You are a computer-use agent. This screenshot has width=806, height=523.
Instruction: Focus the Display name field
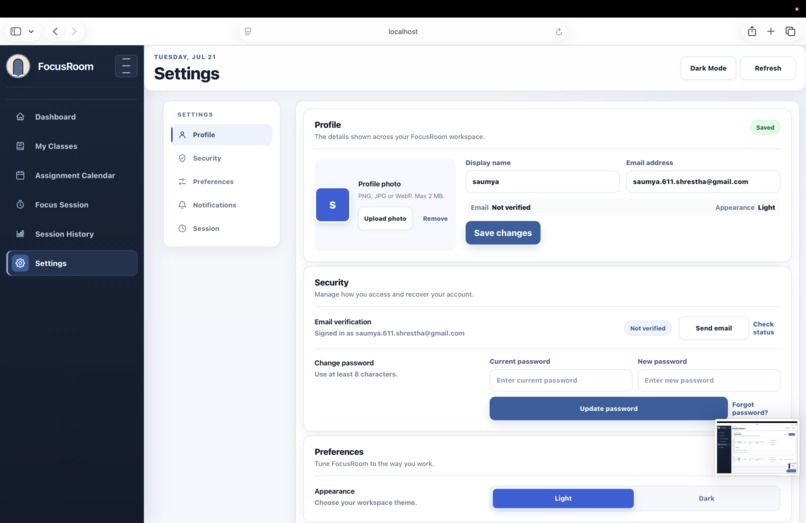click(542, 182)
